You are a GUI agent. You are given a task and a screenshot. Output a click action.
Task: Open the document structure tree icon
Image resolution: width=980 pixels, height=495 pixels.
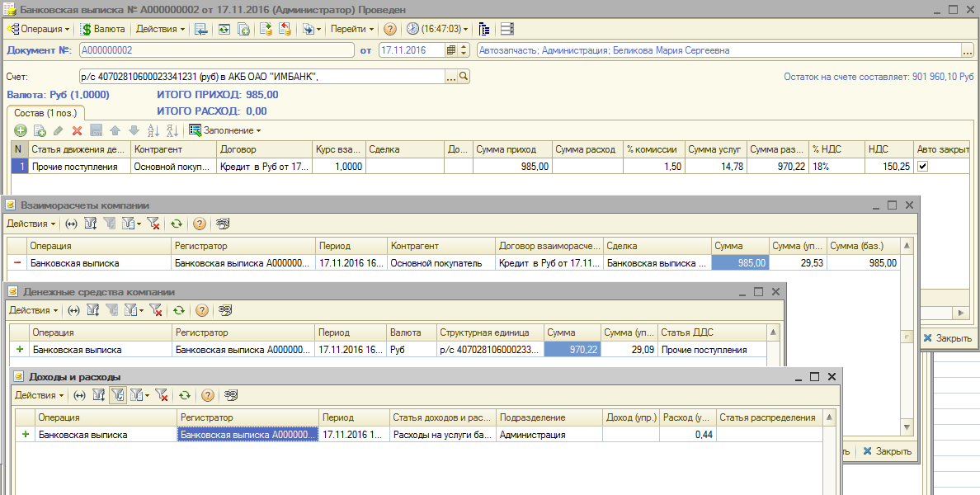(483, 29)
